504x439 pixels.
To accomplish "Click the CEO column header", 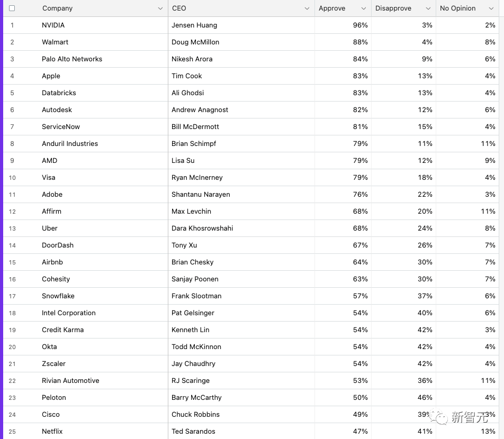I will (x=179, y=8).
